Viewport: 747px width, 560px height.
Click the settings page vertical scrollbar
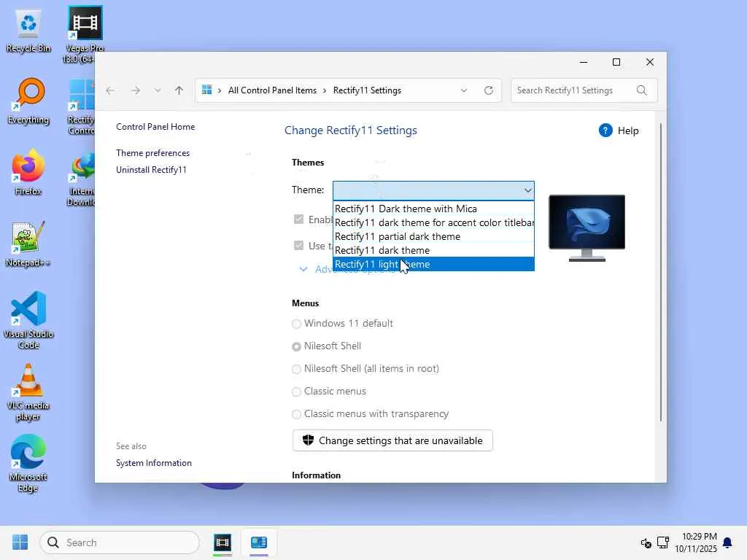click(x=661, y=271)
